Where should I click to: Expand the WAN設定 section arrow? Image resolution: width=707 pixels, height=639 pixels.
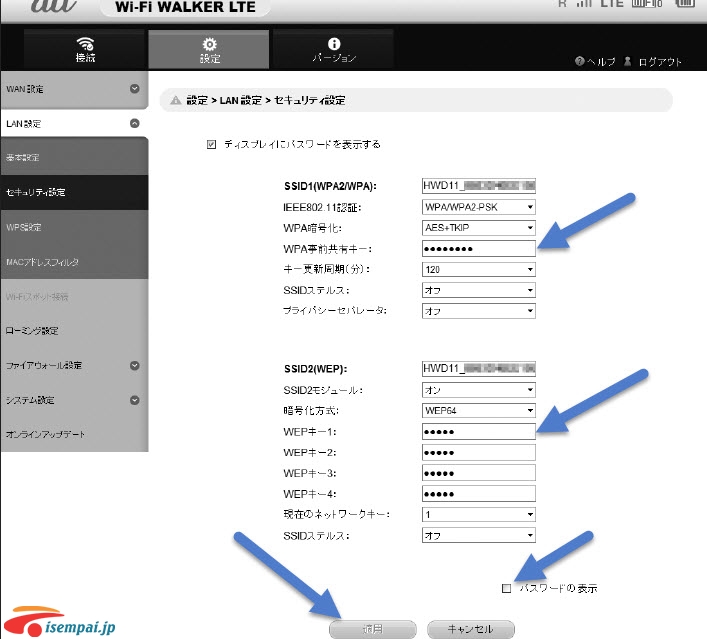[134, 88]
